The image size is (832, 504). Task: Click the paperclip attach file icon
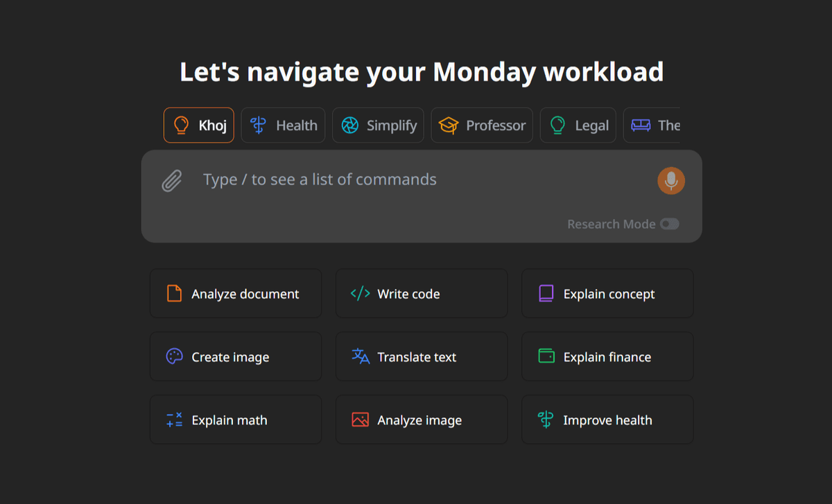coord(171,182)
